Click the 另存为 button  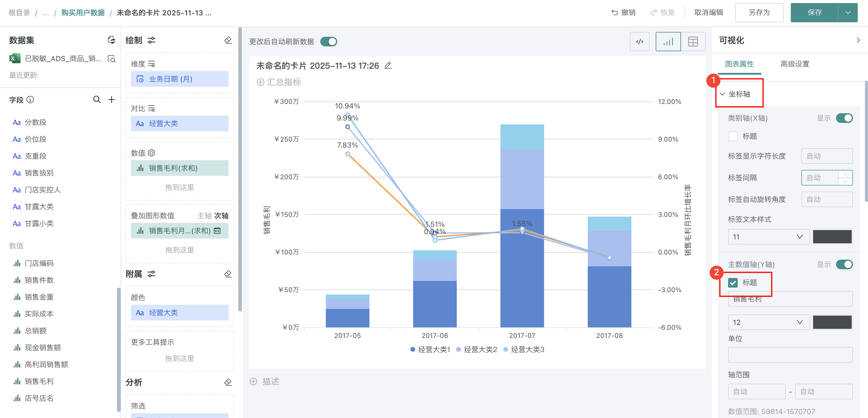[759, 13]
